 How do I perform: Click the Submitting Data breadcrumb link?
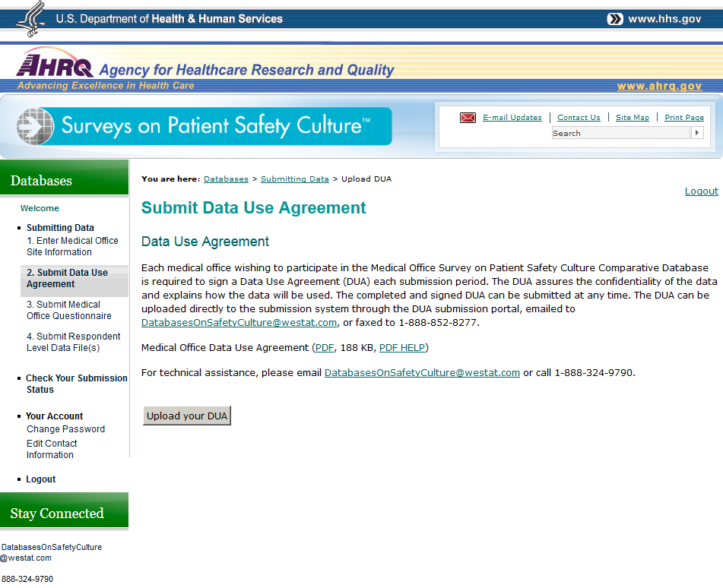point(295,179)
